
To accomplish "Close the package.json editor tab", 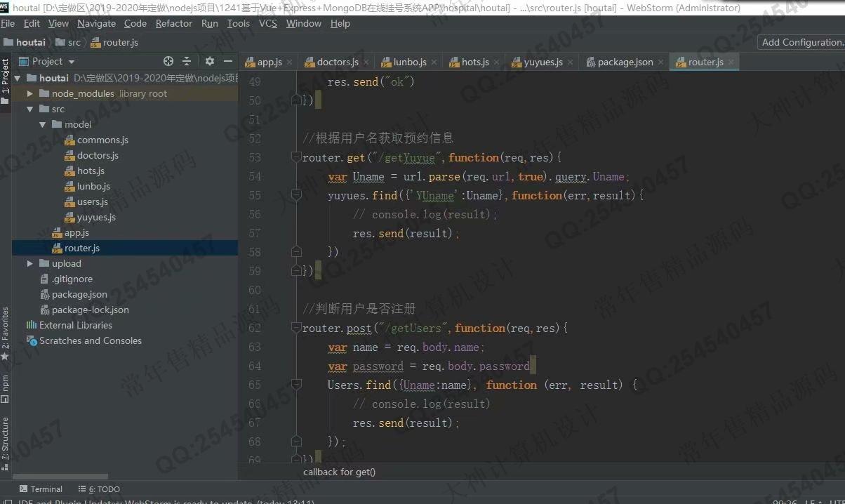I will 660,62.
